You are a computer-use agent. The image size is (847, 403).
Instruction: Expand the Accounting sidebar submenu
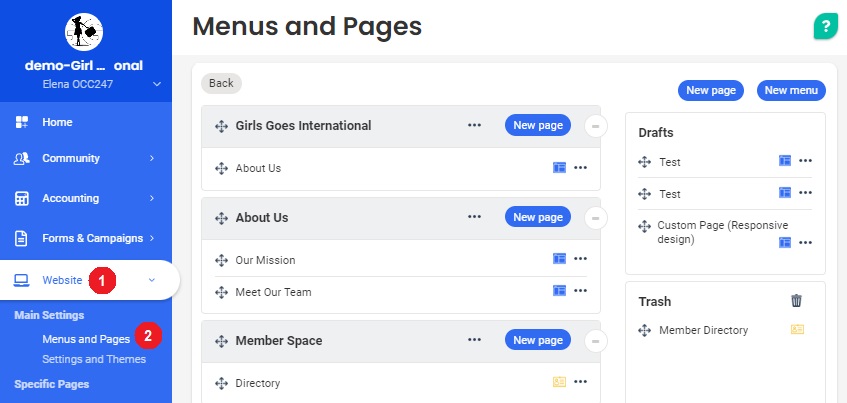[x=152, y=198]
